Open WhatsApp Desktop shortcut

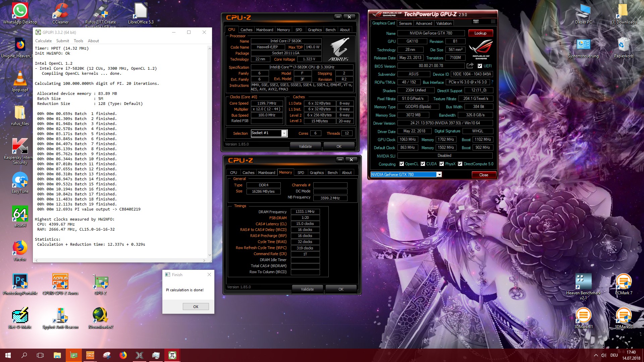(x=20, y=14)
